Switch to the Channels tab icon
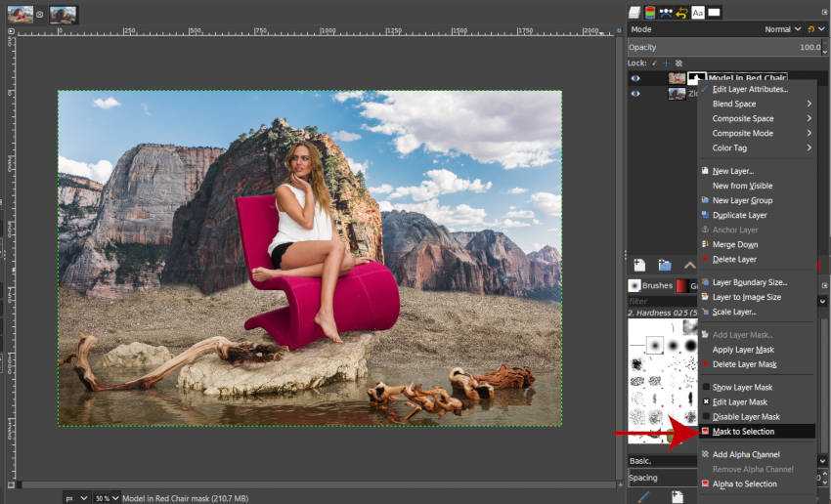The image size is (831, 504). click(650, 13)
